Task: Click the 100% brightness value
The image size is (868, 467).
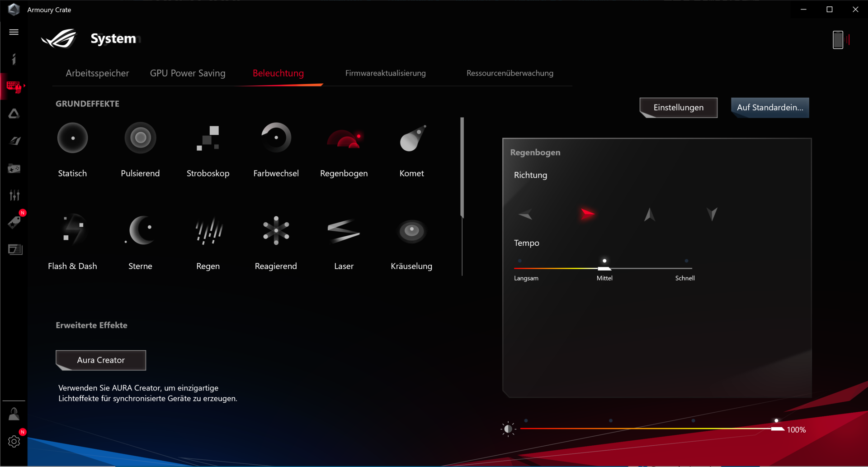Action: coord(796,430)
